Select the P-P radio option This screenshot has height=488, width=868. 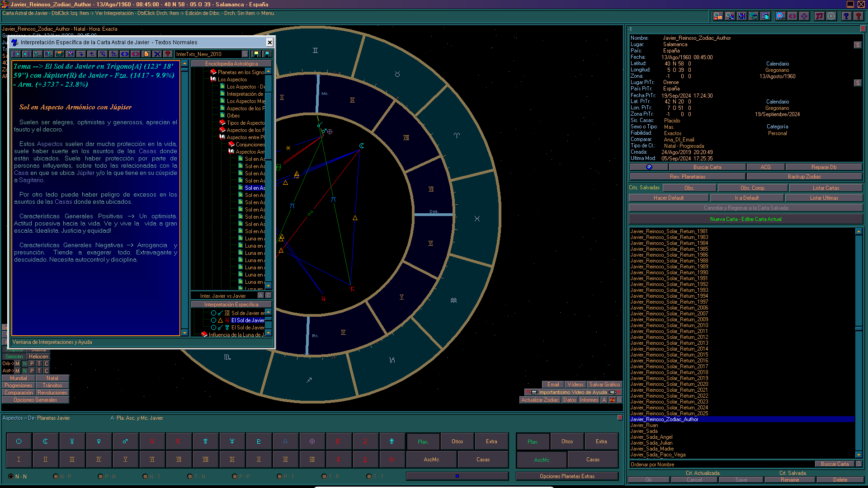(235, 476)
